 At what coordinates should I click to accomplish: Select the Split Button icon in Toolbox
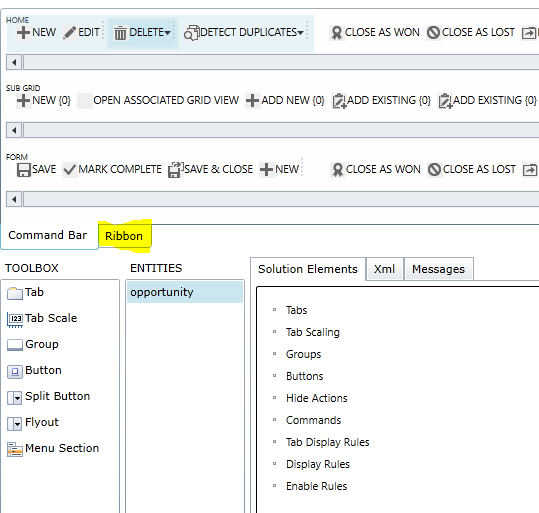pyautogui.click(x=15, y=397)
